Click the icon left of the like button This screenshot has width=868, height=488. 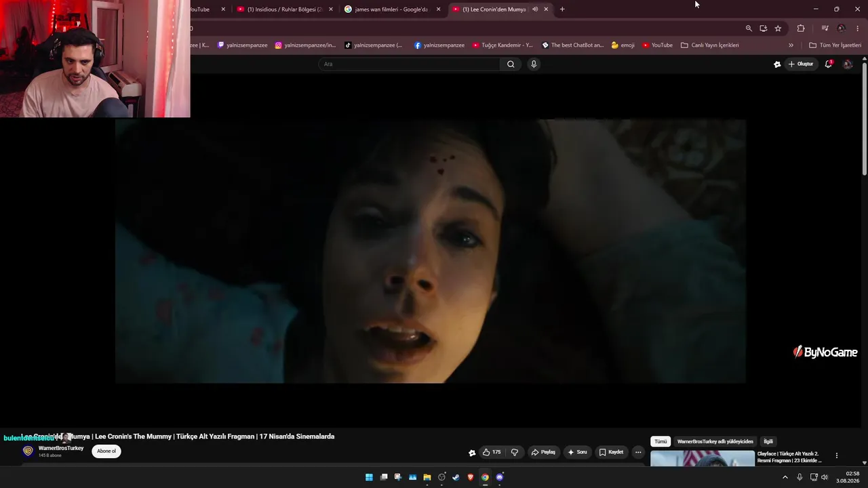coord(472,453)
